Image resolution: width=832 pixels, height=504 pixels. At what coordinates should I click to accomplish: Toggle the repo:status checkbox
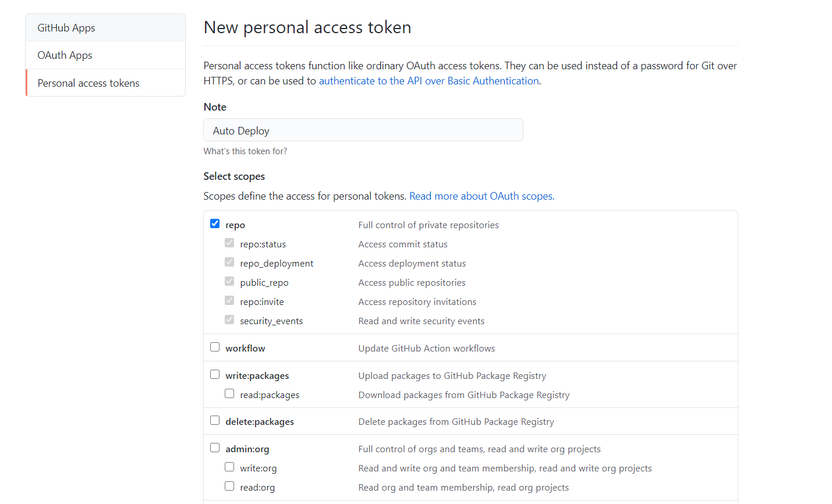click(229, 243)
